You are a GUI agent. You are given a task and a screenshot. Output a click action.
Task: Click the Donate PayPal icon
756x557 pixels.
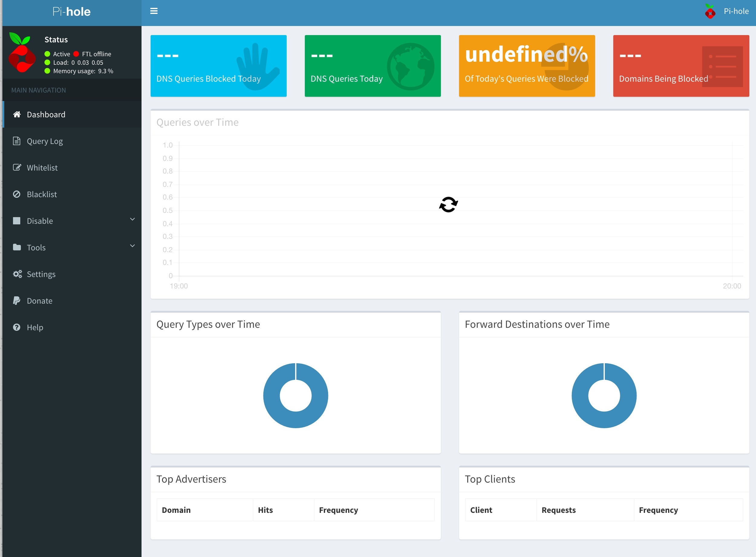[17, 300]
